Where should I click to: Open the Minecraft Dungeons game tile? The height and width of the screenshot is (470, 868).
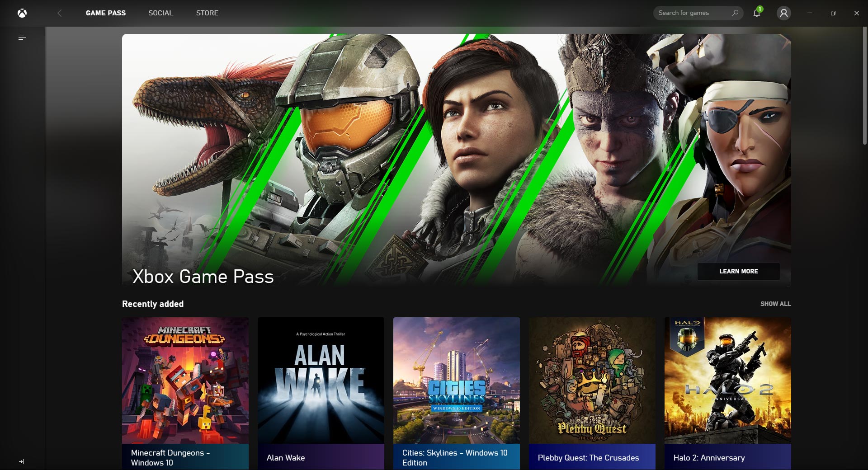(185, 393)
